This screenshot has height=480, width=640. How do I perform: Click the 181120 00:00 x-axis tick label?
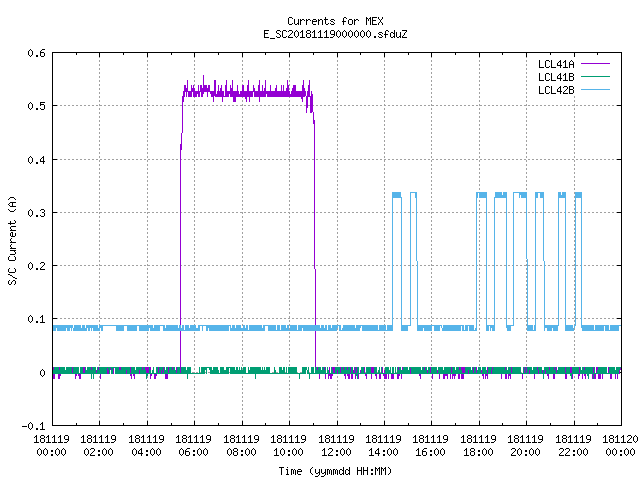click(x=620, y=446)
